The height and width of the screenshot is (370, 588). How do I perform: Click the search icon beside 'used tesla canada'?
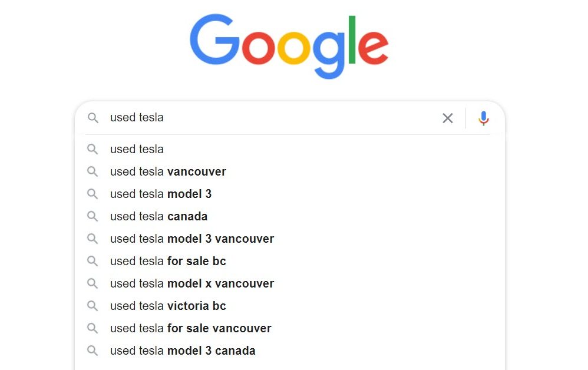[x=93, y=216]
